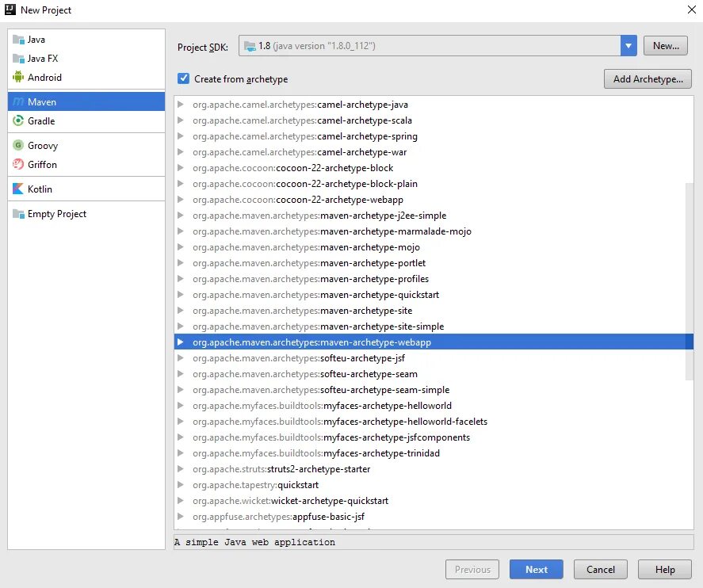Image resolution: width=703 pixels, height=588 pixels.
Task: Expand the selected maven-archetype-webapp node
Action: (x=180, y=342)
